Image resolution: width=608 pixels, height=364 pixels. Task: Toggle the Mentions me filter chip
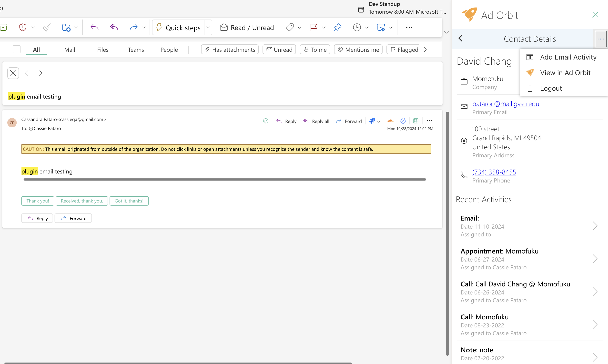click(x=358, y=50)
